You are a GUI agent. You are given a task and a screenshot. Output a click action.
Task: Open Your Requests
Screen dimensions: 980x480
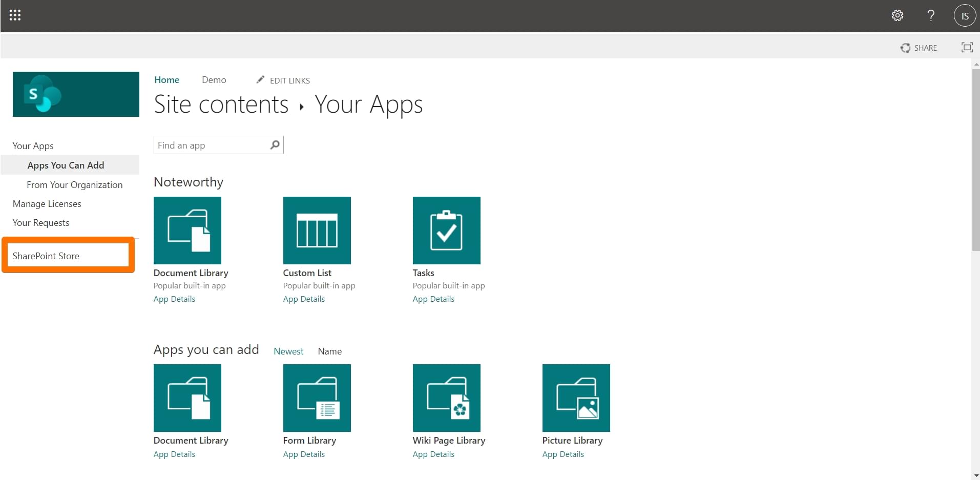pyautogui.click(x=41, y=223)
